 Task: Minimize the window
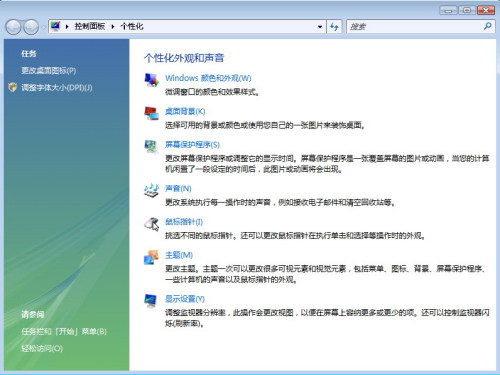pyautogui.click(x=448, y=10)
